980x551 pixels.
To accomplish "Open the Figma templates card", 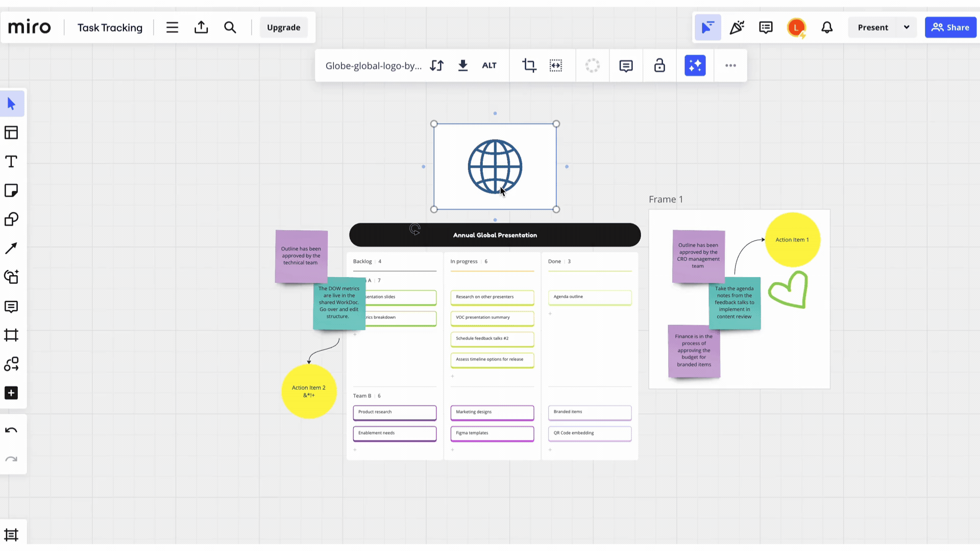I will pyautogui.click(x=492, y=433).
